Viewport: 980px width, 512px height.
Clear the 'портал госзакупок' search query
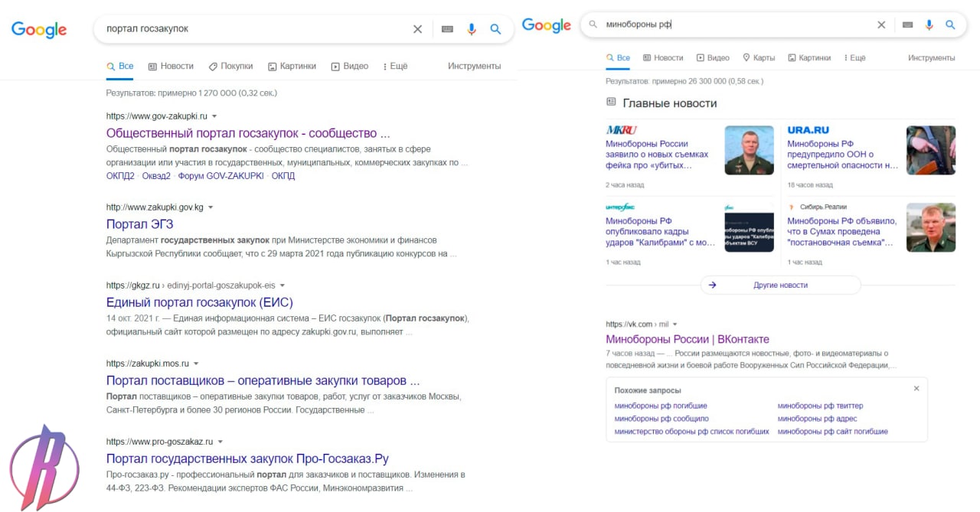click(417, 29)
